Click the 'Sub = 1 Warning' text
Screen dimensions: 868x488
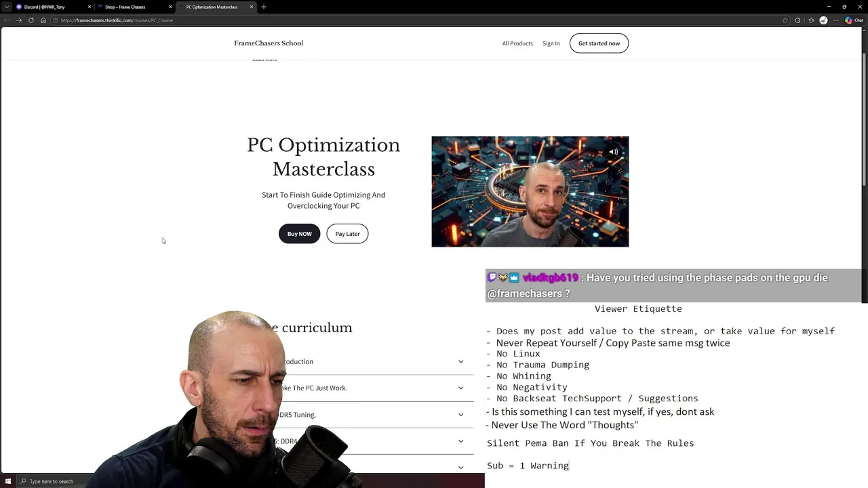tap(528, 466)
